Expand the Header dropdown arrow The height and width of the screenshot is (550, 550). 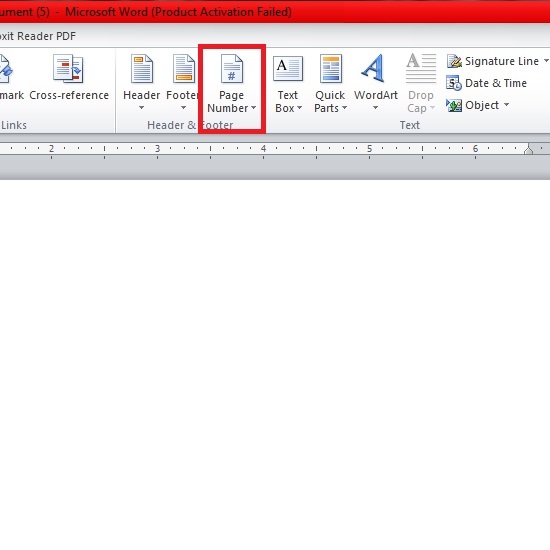coord(141,108)
